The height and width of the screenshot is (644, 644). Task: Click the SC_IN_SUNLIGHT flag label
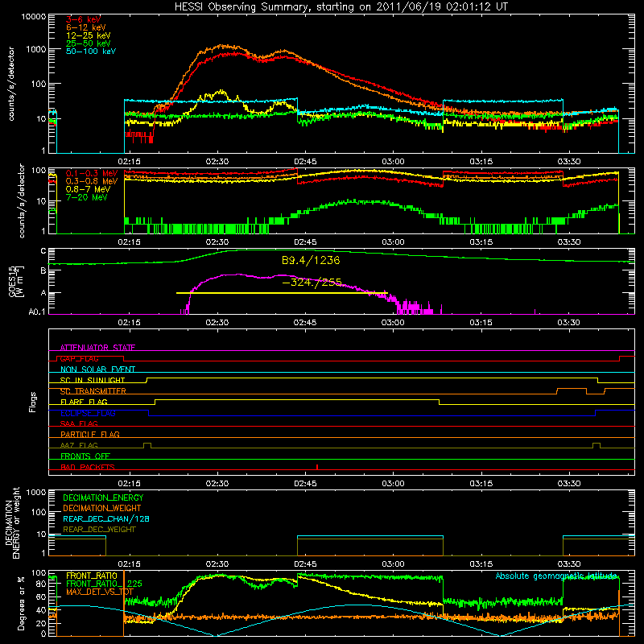pyautogui.click(x=93, y=380)
